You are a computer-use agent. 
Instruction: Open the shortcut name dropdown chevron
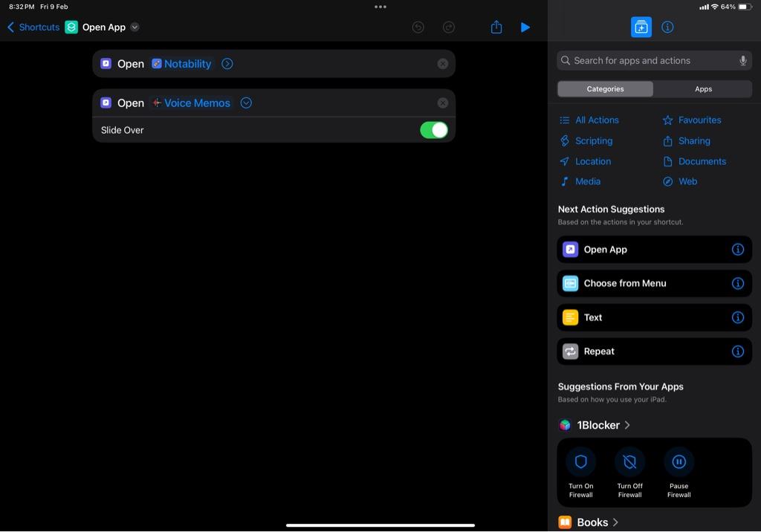click(135, 27)
